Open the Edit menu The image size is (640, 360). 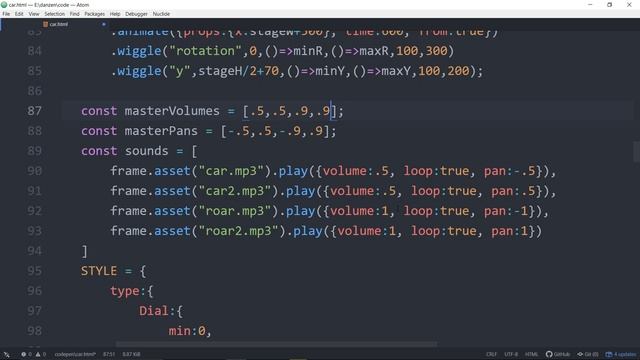point(19,14)
